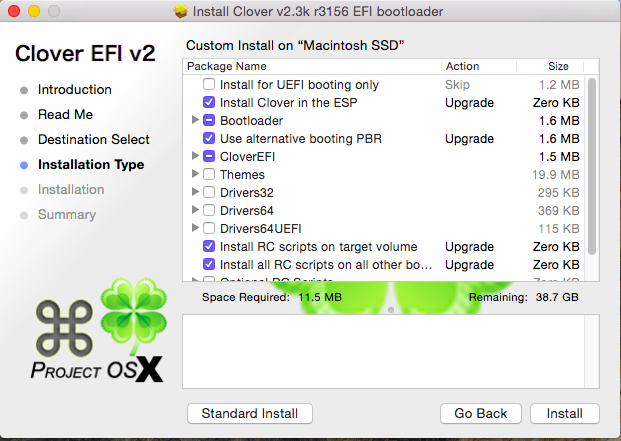Viewport: 621px width, 441px height.
Task: Enable Install for UEFI booting only checkbox
Action: tap(209, 84)
